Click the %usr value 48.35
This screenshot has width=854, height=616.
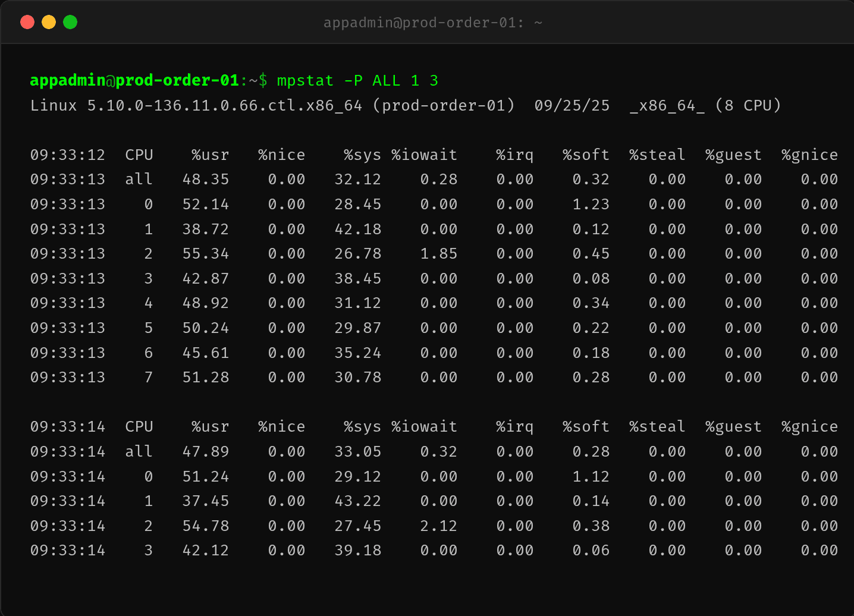coord(206,179)
